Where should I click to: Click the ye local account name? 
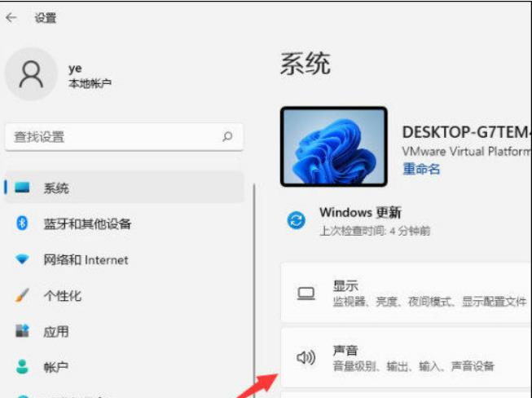pos(75,69)
